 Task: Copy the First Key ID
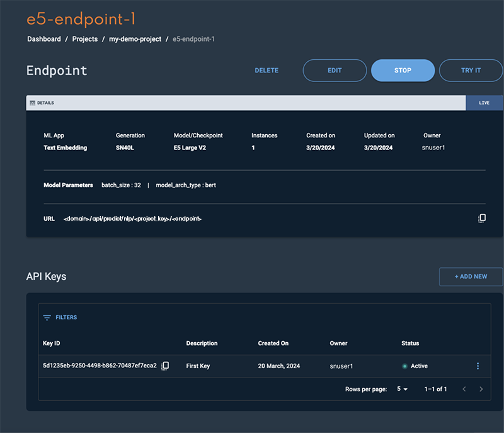[x=165, y=366]
